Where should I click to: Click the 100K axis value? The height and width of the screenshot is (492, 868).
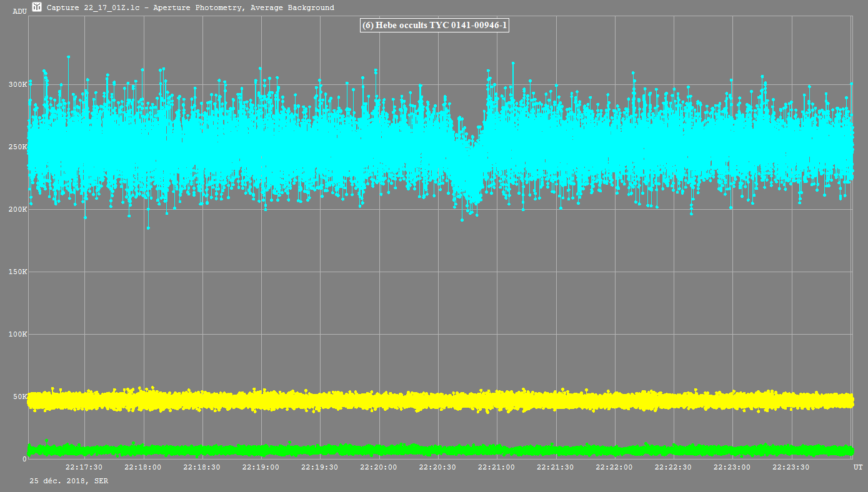click(18, 334)
